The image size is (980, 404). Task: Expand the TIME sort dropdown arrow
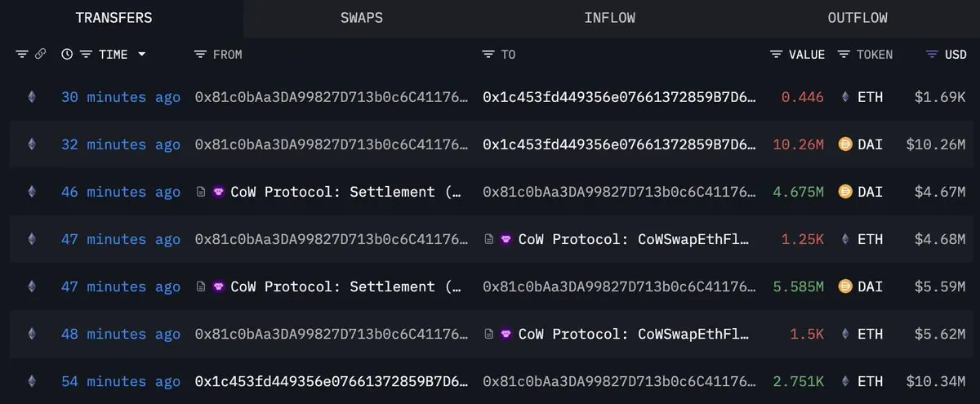[x=142, y=54]
